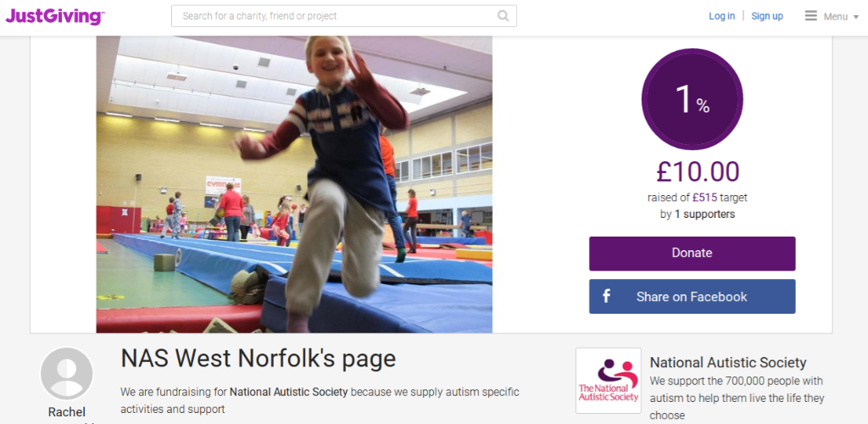Click the National Autistic Society heading
868x424 pixels.
click(728, 363)
